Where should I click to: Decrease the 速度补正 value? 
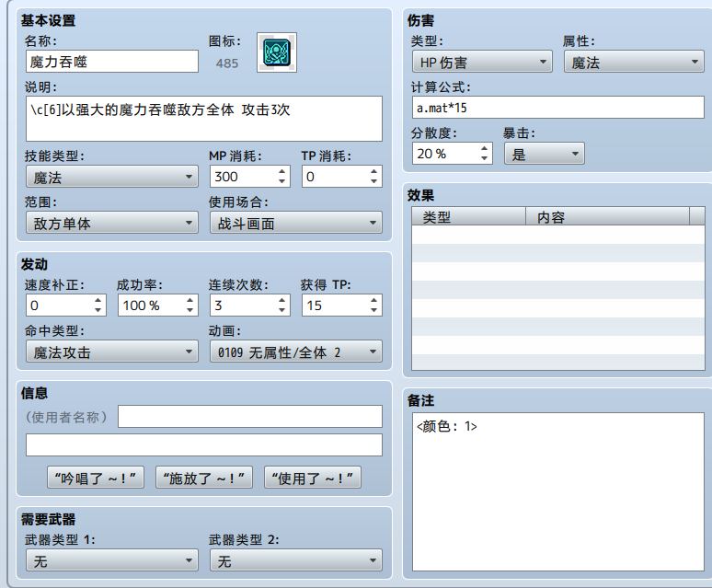98,311
